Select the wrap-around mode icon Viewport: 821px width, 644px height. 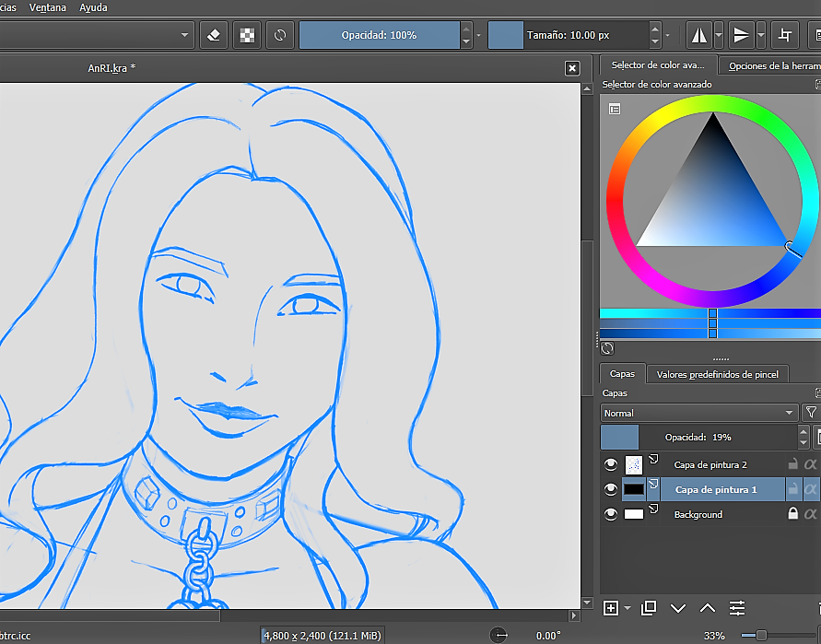784,35
